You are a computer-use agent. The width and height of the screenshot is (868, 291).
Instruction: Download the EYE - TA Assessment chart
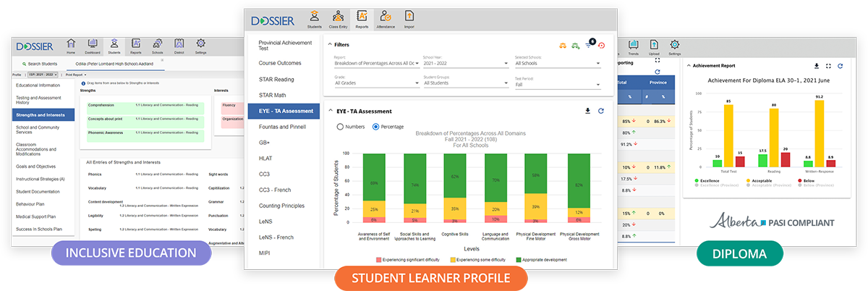(587, 111)
